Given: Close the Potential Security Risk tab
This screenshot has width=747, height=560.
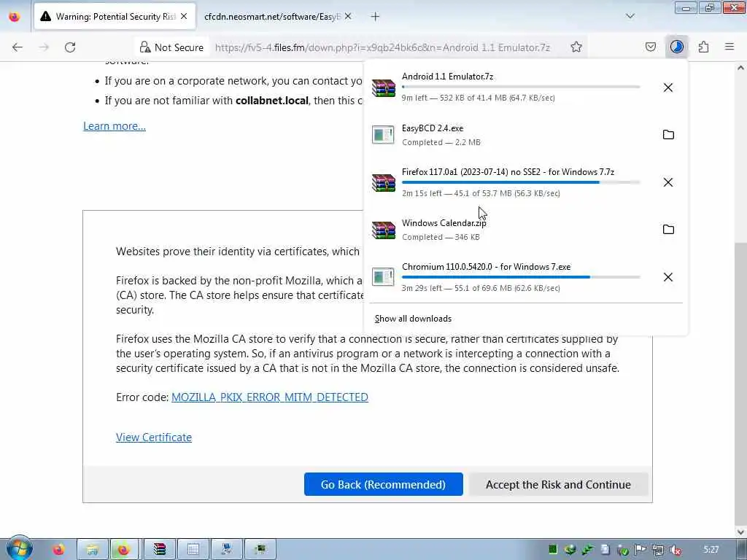Looking at the screenshot, I should coord(184,16).
